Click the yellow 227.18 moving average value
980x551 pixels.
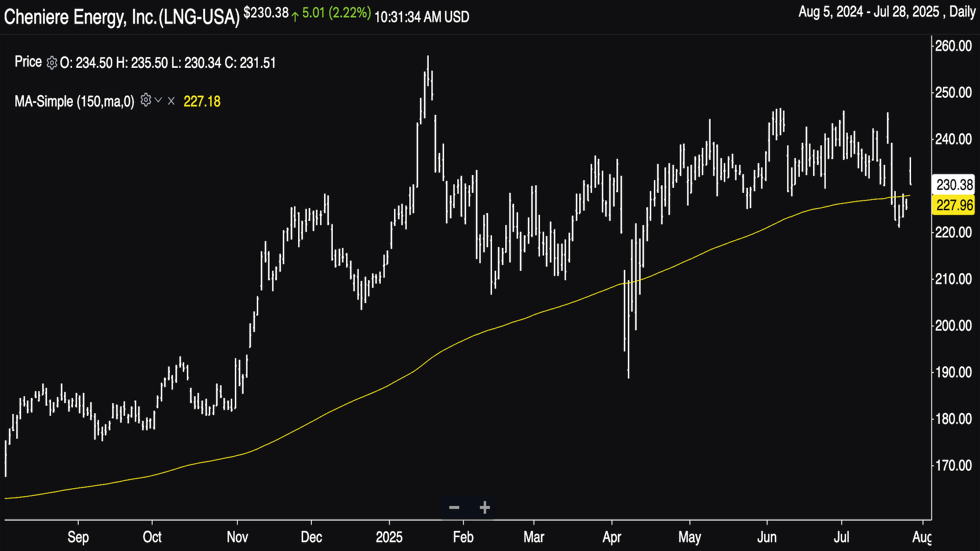[202, 102]
